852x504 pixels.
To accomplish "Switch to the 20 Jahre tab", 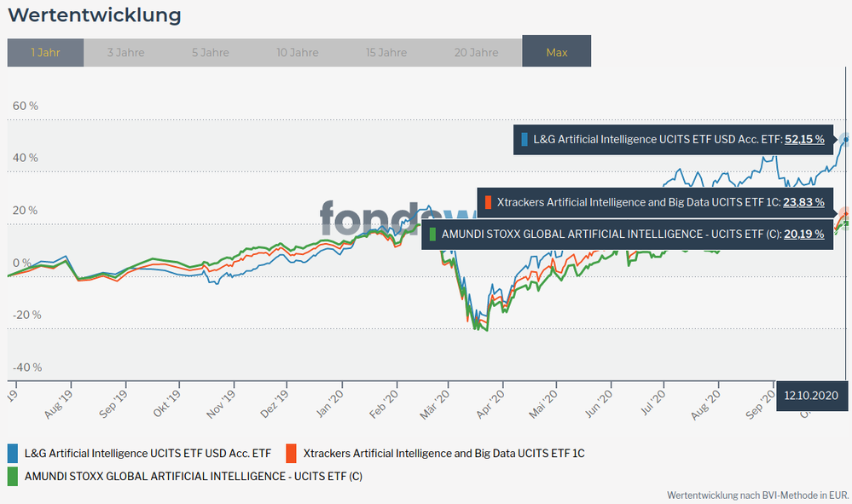I will tap(476, 52).
